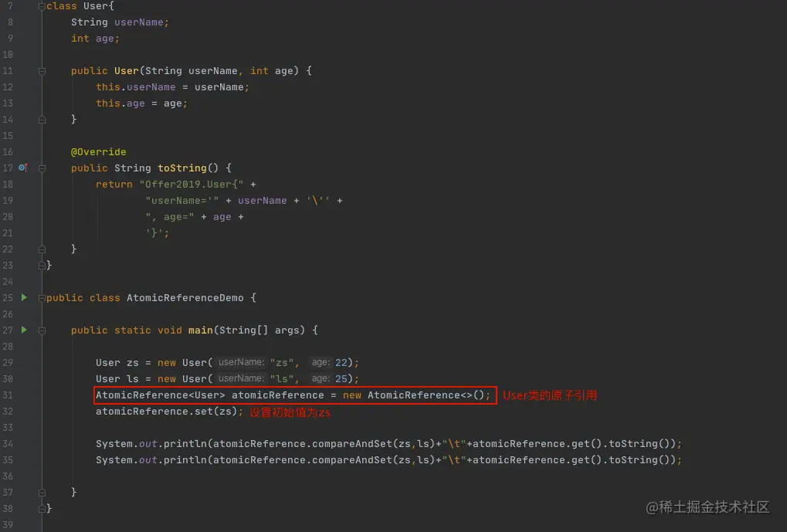Click this.age assignment on line 13
787x532 pixels.
coord(141,103)
